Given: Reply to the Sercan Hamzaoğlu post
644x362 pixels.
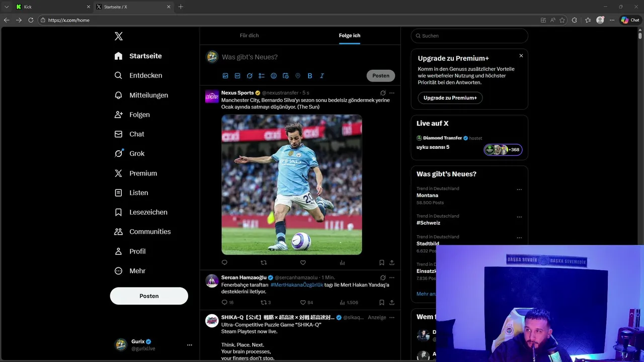Looking at the screenshot, I should [224, 303].
